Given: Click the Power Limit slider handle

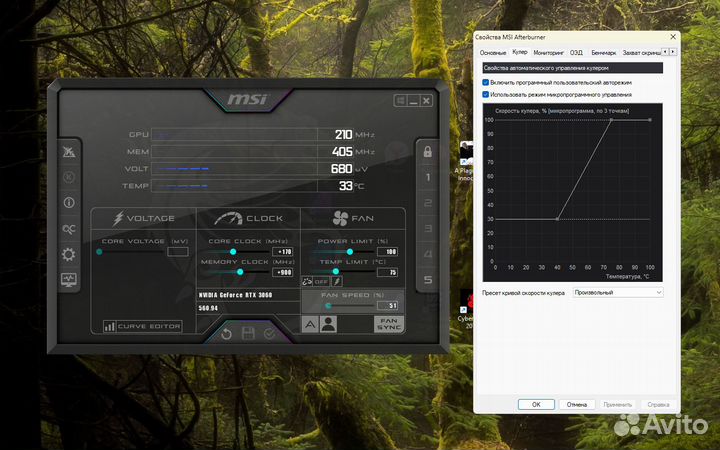Looking at the screenshot, I should (350, 252).
